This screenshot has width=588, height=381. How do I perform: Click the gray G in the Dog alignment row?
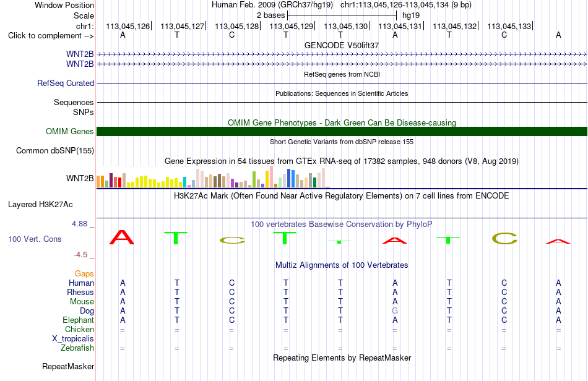[x=395, y=311]
